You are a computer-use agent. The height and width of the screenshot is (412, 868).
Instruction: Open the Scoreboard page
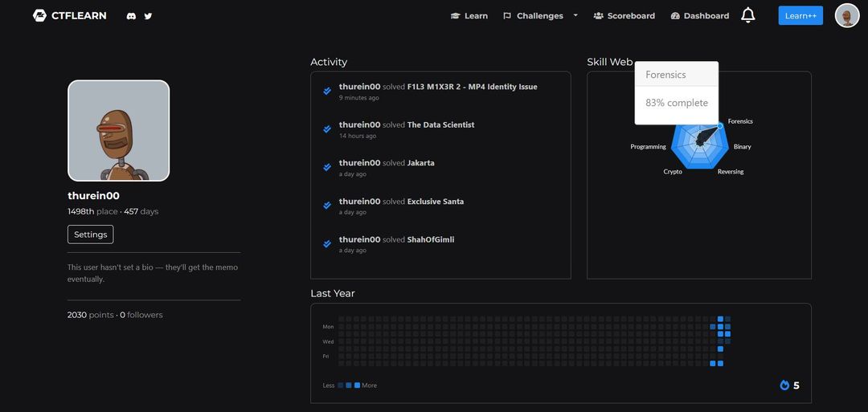coord(624,16)
